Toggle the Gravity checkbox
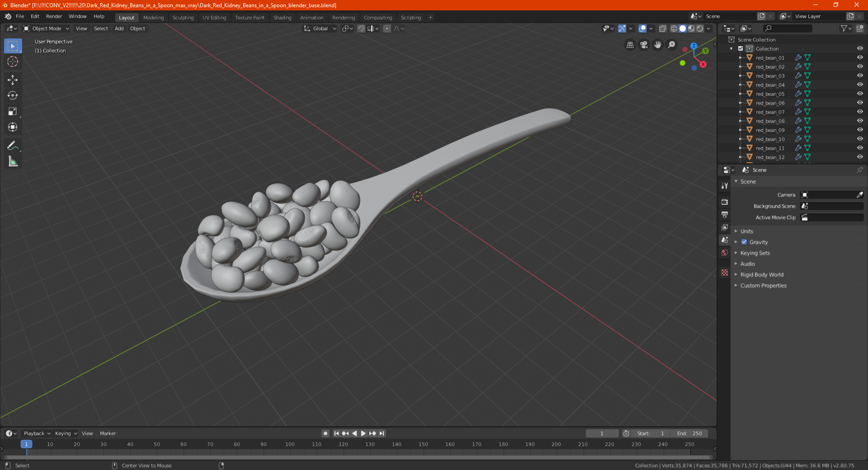The height and width of the screenshot is (470, 868). 744,242
